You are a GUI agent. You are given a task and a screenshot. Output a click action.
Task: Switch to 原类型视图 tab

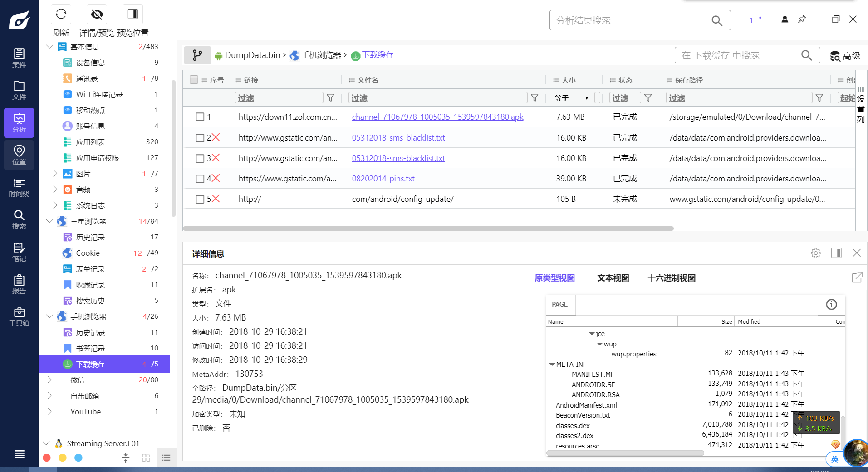pos(555,278)
